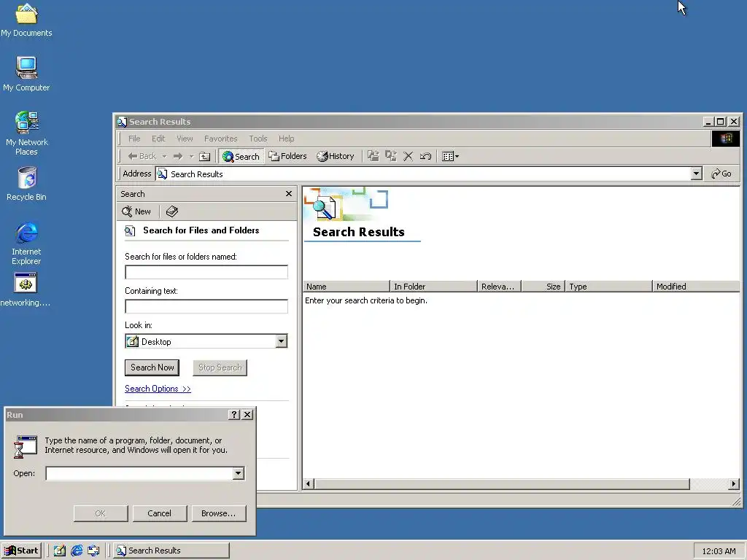Minimize the Search Results window

[x=709, y=122]
